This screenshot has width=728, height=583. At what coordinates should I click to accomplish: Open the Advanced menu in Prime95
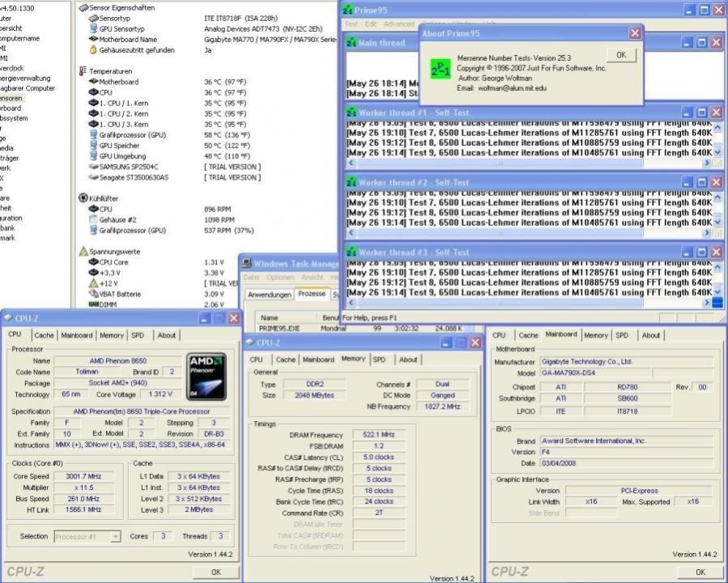coord(399,23)
